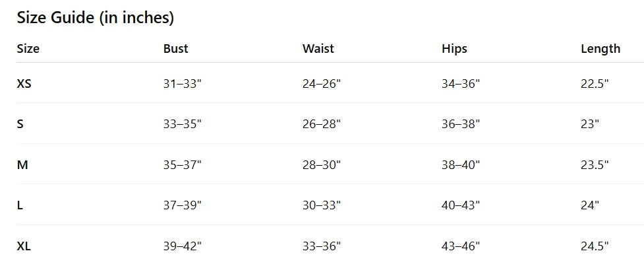Select the M hips value 38–40"
The height and width of the screenshot is (278, 644).
[461, 164]
